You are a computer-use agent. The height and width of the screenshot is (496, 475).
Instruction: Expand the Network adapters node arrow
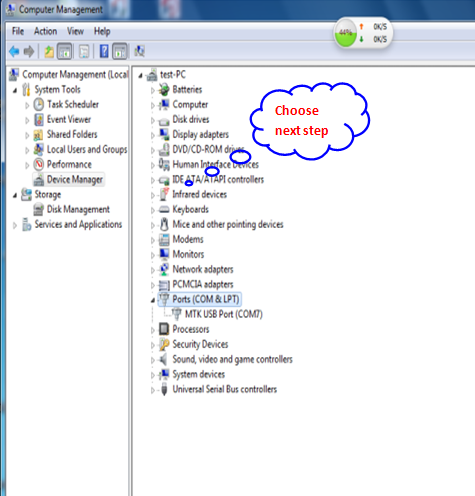click(153, 270)
